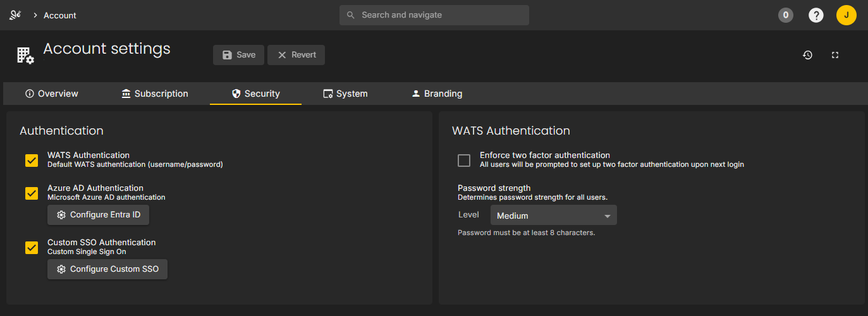Uncheck Azure AD Authentication checkbox
The height and width of the screenshot is (316, 868).
pos(32,193)
